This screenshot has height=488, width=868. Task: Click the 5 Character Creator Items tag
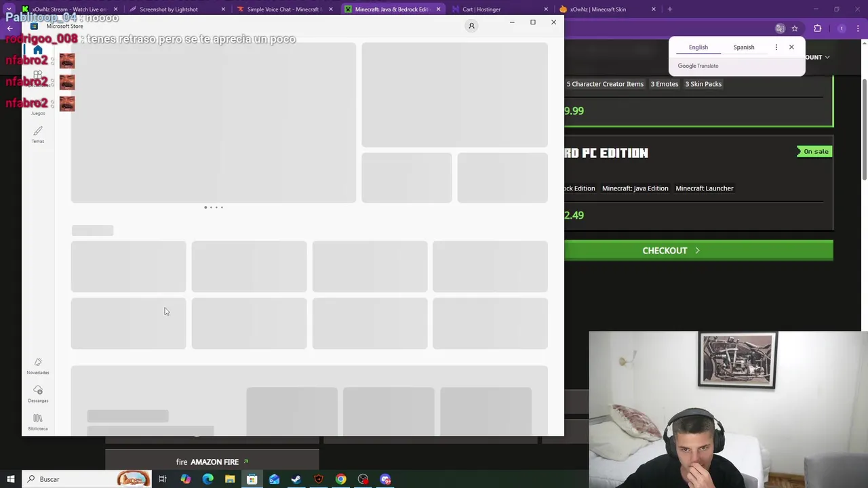pos(605,84)
